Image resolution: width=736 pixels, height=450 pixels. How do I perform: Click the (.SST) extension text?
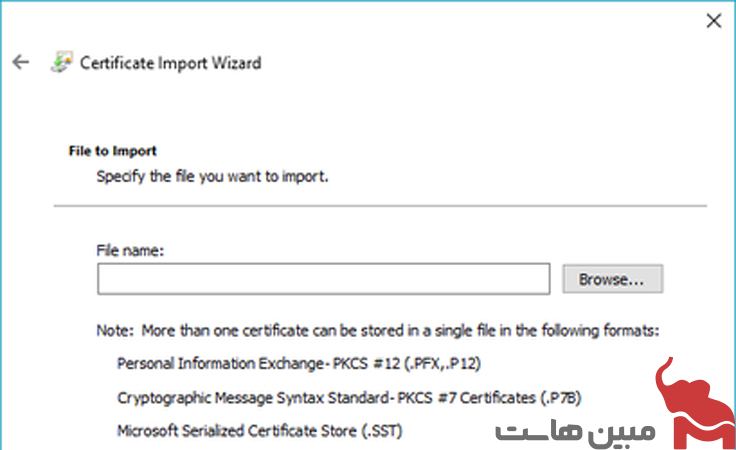pos(382,431)
